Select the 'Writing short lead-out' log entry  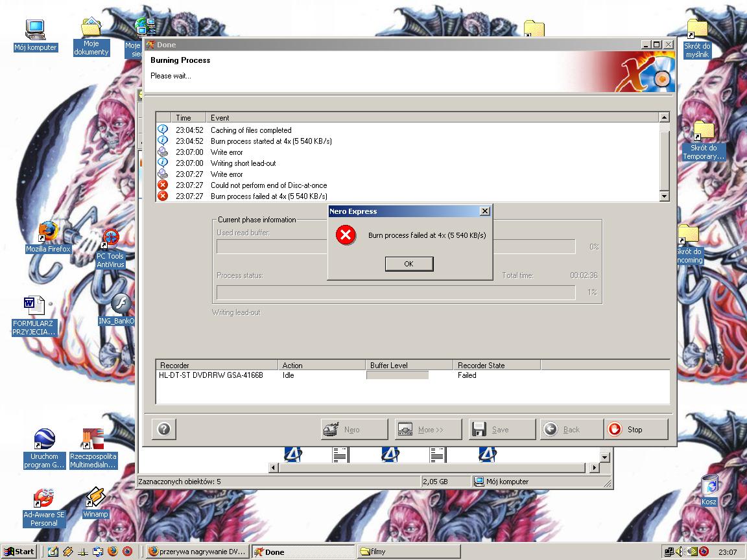point(407,163)
